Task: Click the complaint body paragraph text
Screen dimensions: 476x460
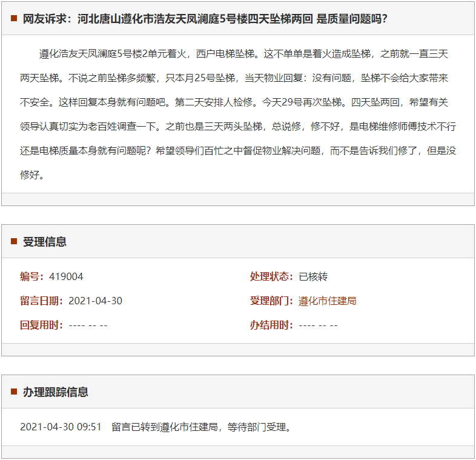Action: coord(237,115)
